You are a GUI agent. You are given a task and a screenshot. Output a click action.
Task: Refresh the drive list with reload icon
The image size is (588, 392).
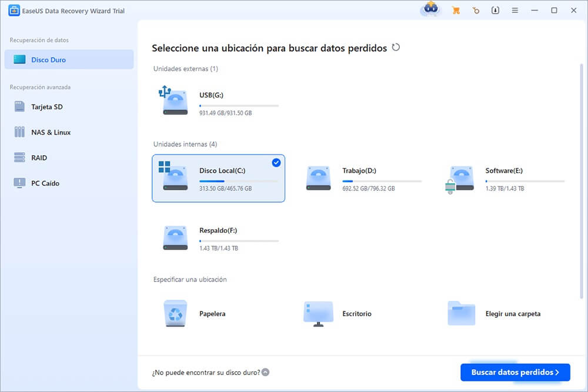coord(396,48)
